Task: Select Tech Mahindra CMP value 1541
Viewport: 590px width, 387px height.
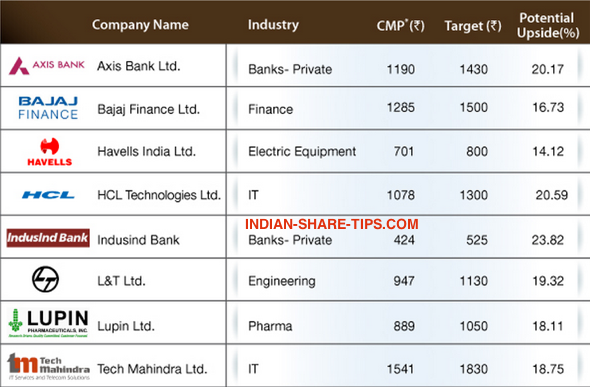Action: click(x=401, y=369)
